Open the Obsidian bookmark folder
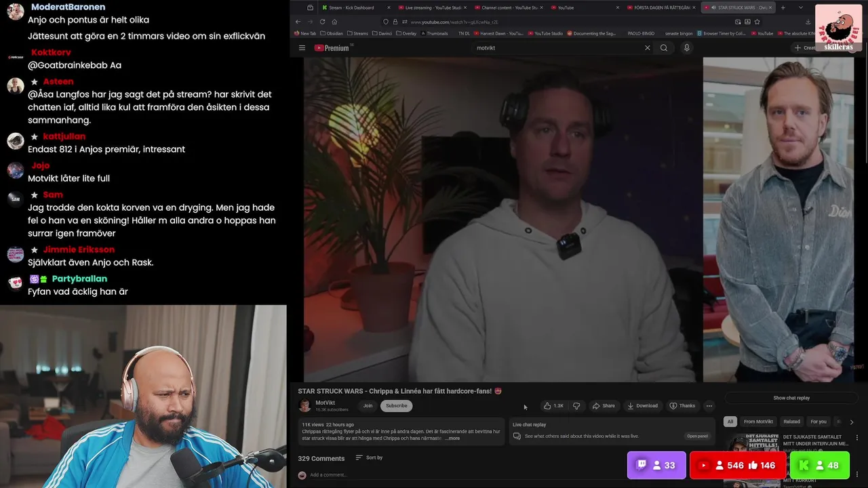Viewport: 868px width, 488px height. [x=331, y=33]
